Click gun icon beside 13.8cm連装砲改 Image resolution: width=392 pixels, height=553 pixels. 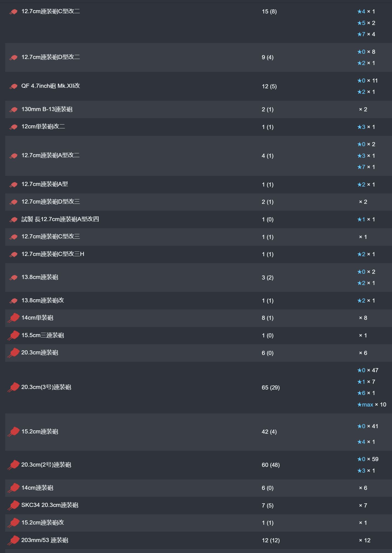(x=13, y=301)
